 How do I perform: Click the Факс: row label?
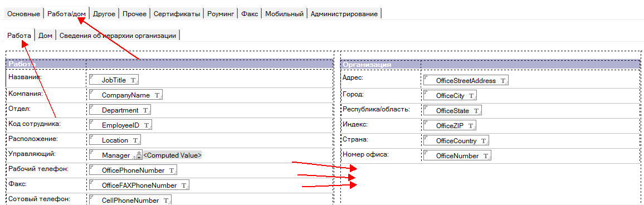pos(17,184)
